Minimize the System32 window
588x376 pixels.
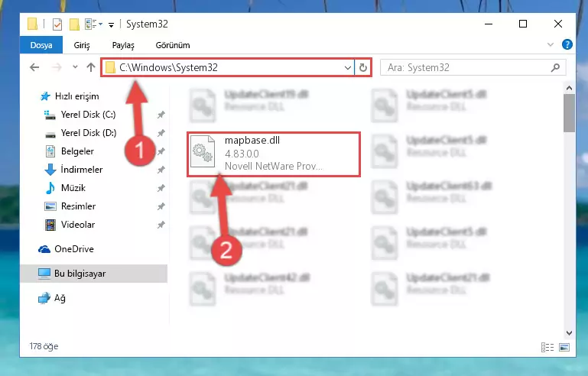coord(489,24)
